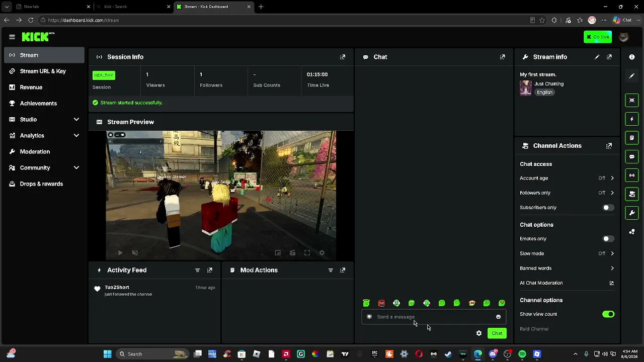This screenshot has height=362, width=644.
Task: Click the Send a message field
Action: click(434, 317)
